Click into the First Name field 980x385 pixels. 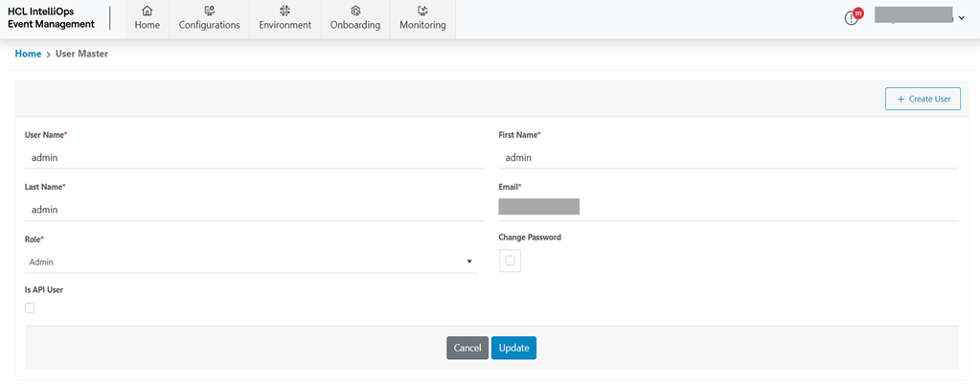click(728, 157)
